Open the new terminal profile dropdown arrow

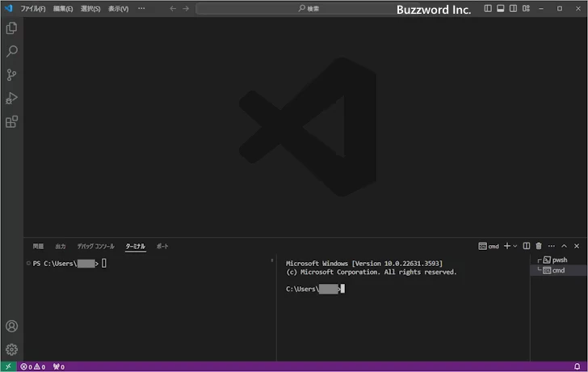pos(515,246)
